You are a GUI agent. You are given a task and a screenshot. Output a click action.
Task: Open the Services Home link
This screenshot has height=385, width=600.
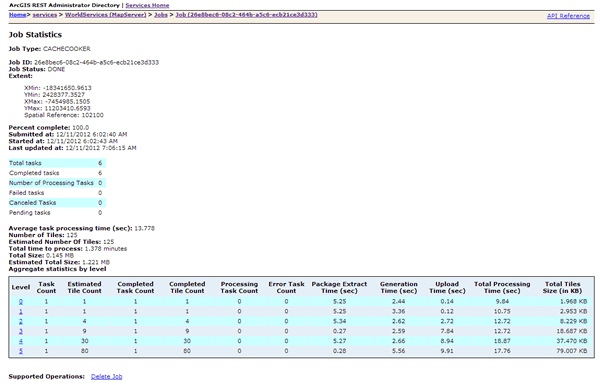coord(147,5)
